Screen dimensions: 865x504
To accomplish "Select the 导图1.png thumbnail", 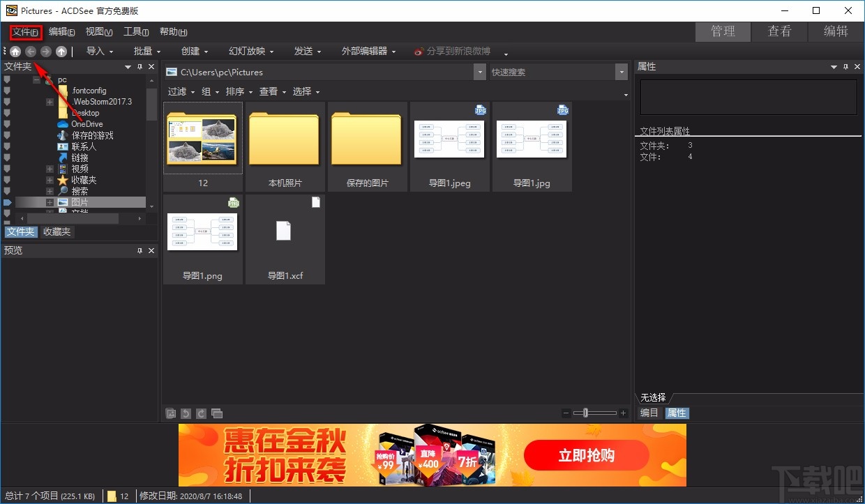I will 202,230.
